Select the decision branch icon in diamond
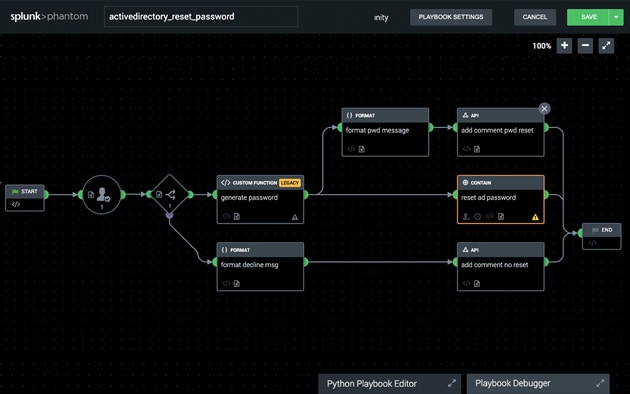The image size is (630, 394). [x=171, y=195]
